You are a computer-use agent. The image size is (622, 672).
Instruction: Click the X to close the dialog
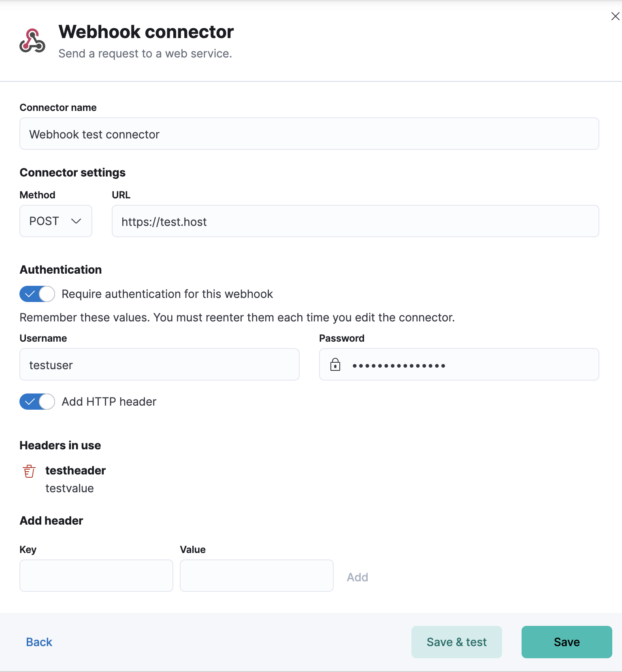pos(615,16)
